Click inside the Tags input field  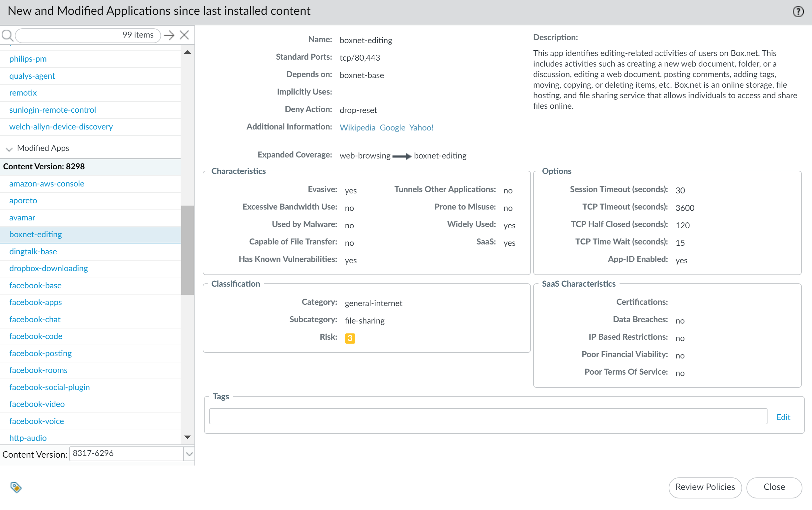(x=488, y=416)
